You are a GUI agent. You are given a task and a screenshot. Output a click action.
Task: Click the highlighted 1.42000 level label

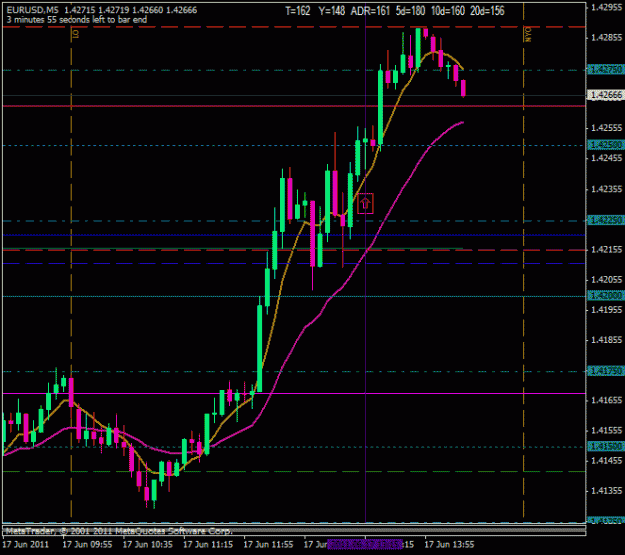[605, 295]
